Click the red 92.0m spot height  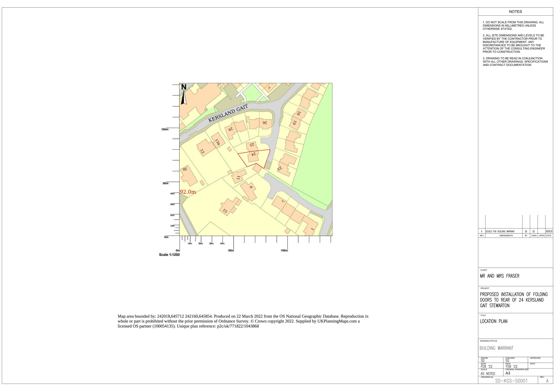[x=188, y=192]
